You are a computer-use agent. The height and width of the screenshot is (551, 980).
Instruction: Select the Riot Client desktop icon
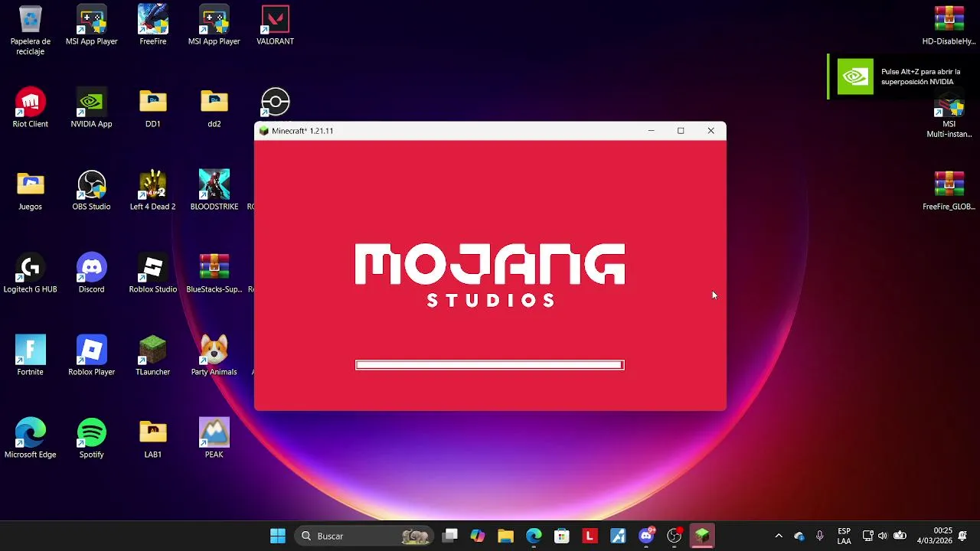(31, 108)
